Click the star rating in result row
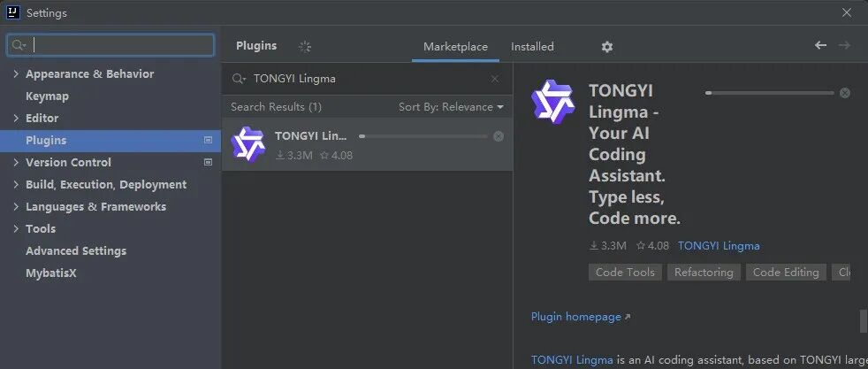Viewport: 868px width, 369px height. click(336, 156)
